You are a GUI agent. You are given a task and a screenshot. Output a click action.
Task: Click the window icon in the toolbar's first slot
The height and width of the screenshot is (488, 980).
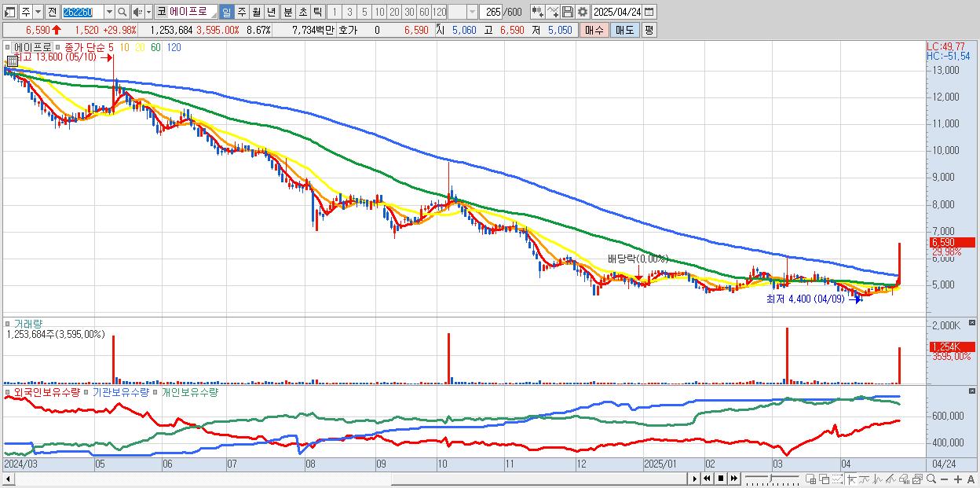click(9, 13)
